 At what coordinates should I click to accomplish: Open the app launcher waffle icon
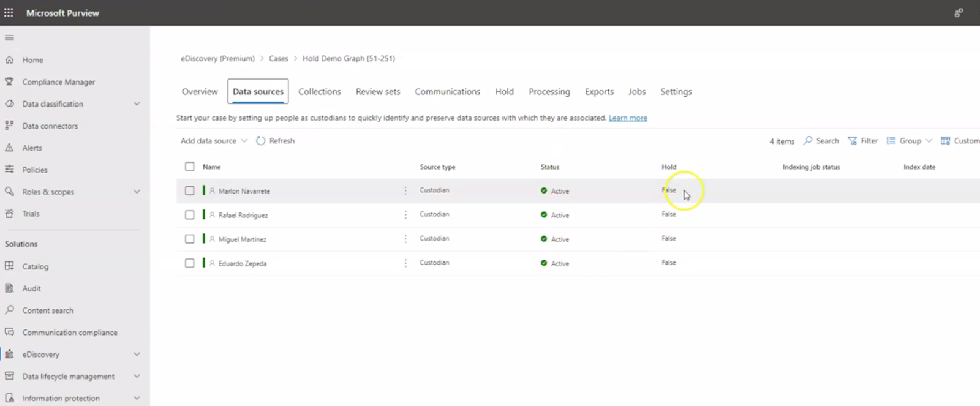9,12
